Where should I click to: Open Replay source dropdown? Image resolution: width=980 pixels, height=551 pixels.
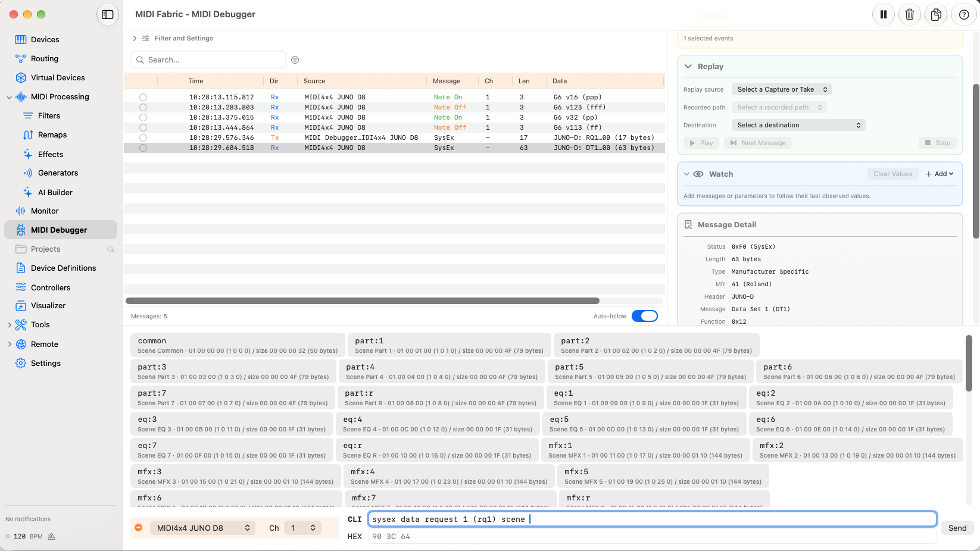pos(782,89)
